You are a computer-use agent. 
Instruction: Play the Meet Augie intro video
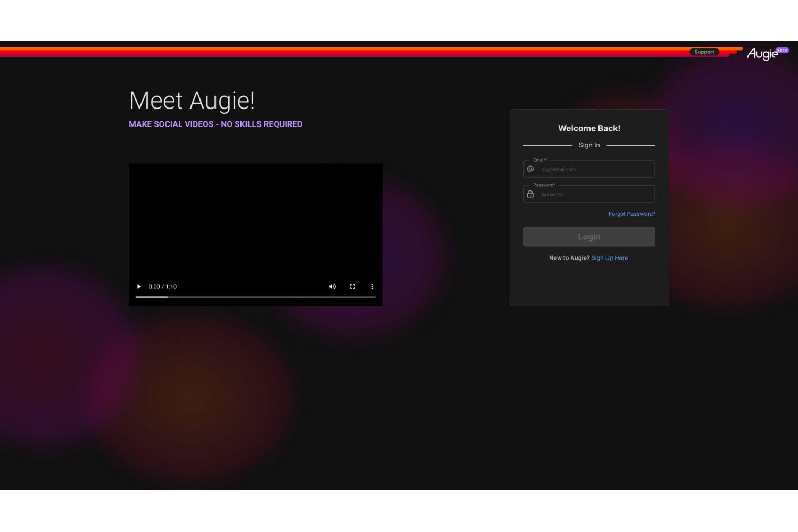pyautogui.click(x=139, y=286)
